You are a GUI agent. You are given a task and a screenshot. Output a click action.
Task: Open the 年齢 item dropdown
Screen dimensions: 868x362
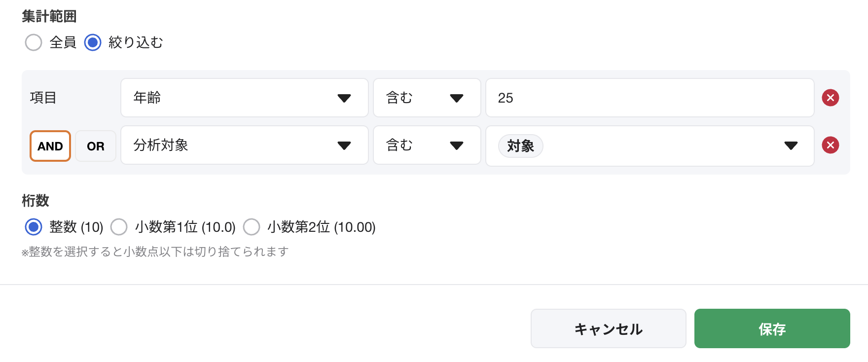pyautogui.click(x=244, y=98)
